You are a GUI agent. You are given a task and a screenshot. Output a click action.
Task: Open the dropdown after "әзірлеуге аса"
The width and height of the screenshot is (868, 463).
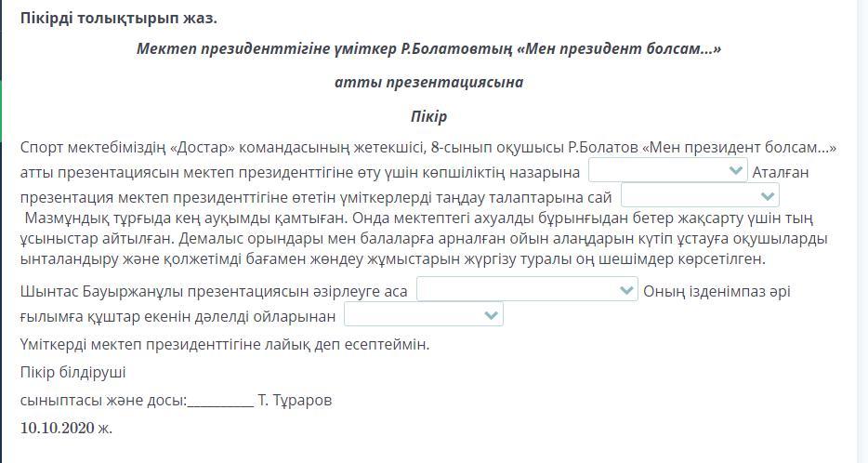coord(526,290)
